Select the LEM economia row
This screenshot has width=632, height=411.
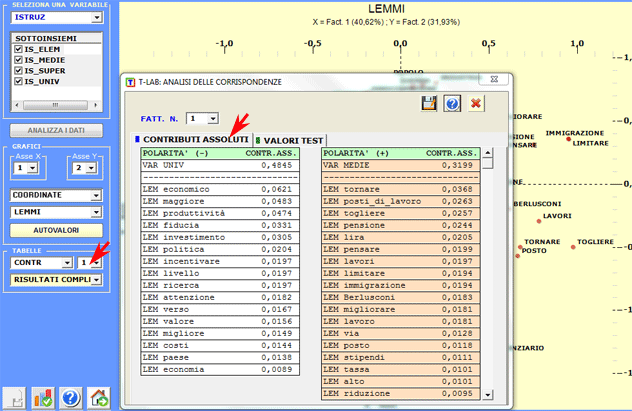pyautogui.click(x=220, y=369)
